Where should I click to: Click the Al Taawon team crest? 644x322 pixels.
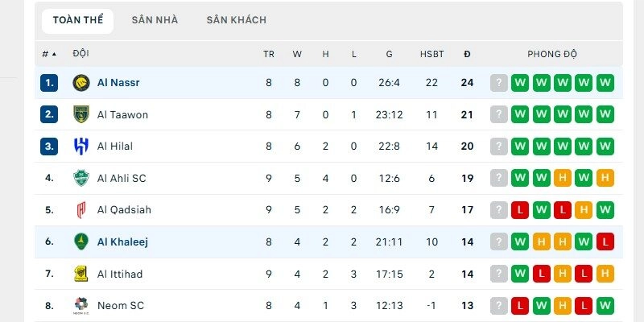(80, 114)
